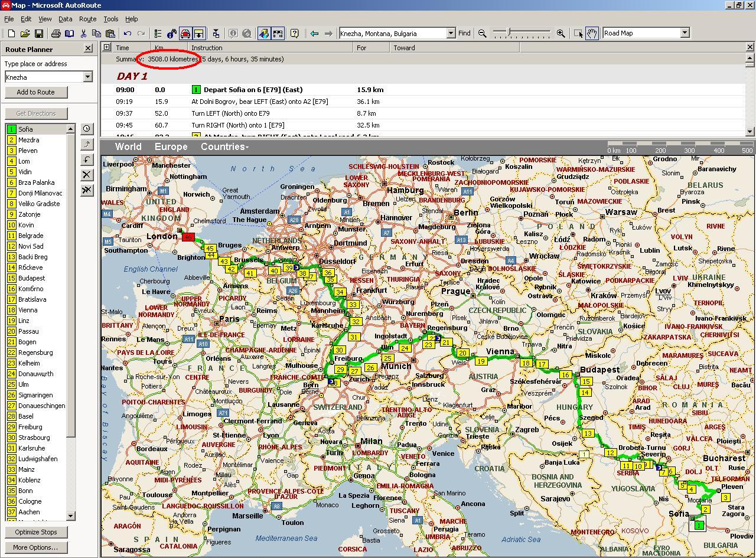
Task: Click route stop marker 19 near Vienna
Action: pyautogui.click(x=481, y=361)
